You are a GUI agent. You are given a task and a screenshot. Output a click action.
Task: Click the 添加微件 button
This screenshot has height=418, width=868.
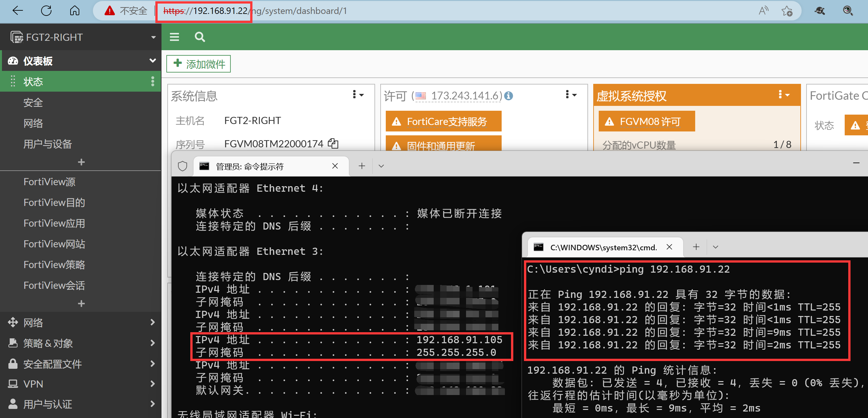coord(198,64)
